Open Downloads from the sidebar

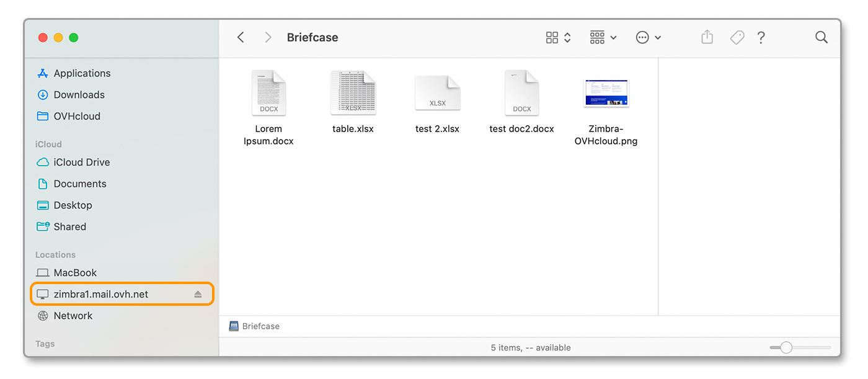79,95
